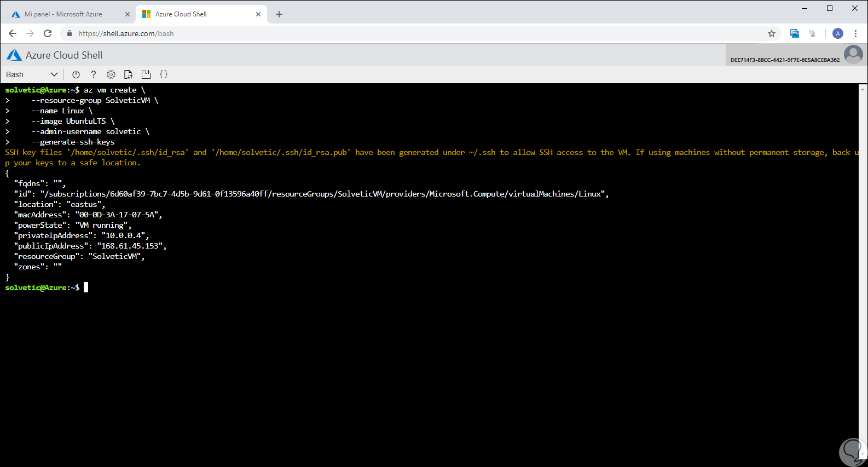Minimize the browser window

(x=805, y=8)
